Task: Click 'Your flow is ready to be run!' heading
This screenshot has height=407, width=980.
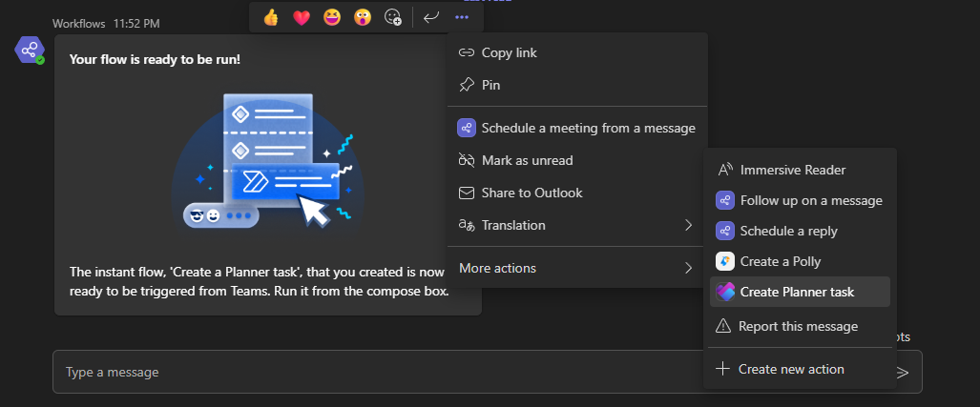Action: (x=155, y=59)
